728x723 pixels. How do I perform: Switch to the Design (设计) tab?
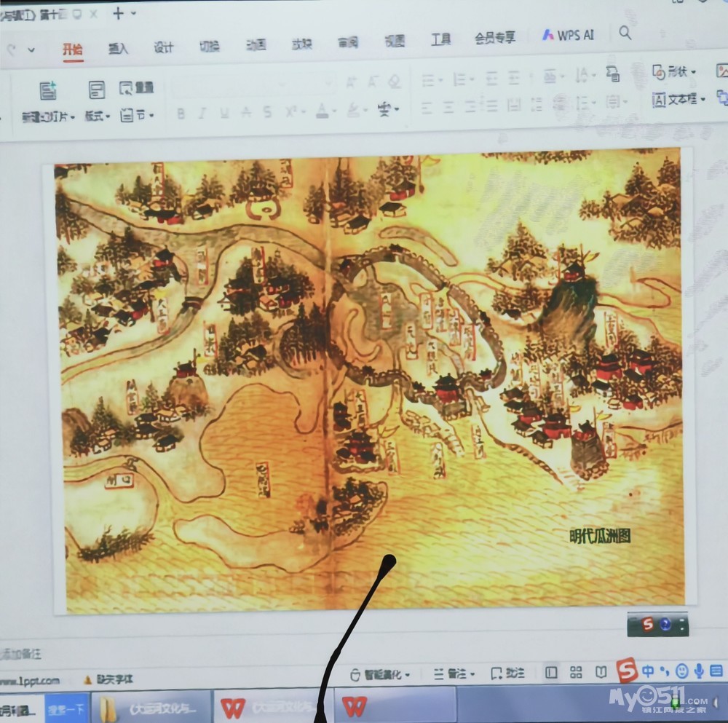point(164,47)
